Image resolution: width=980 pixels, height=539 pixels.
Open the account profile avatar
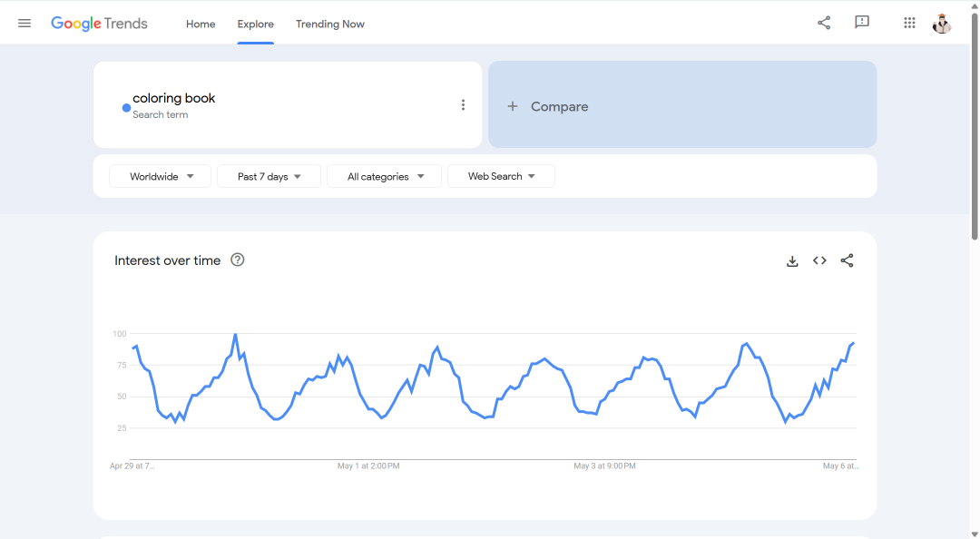[x=942, y=23]
